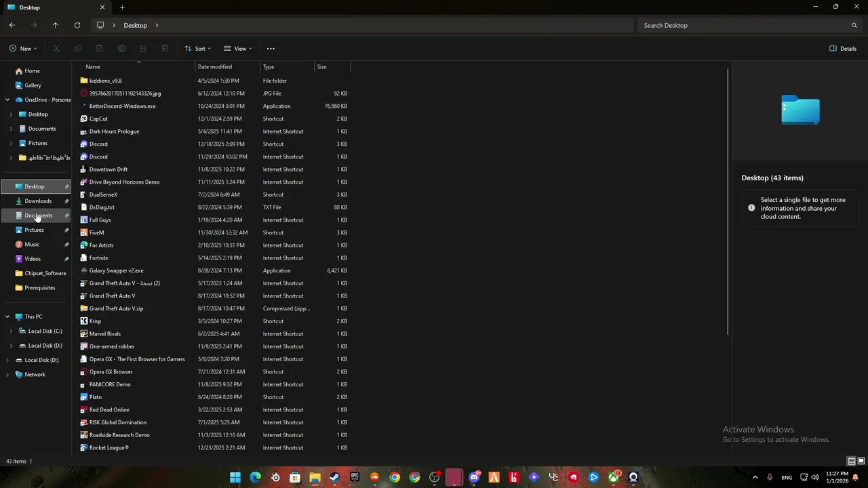Open the clock and date flyout
This screenshot has height=488, width=868.
(x=837, y=477)
